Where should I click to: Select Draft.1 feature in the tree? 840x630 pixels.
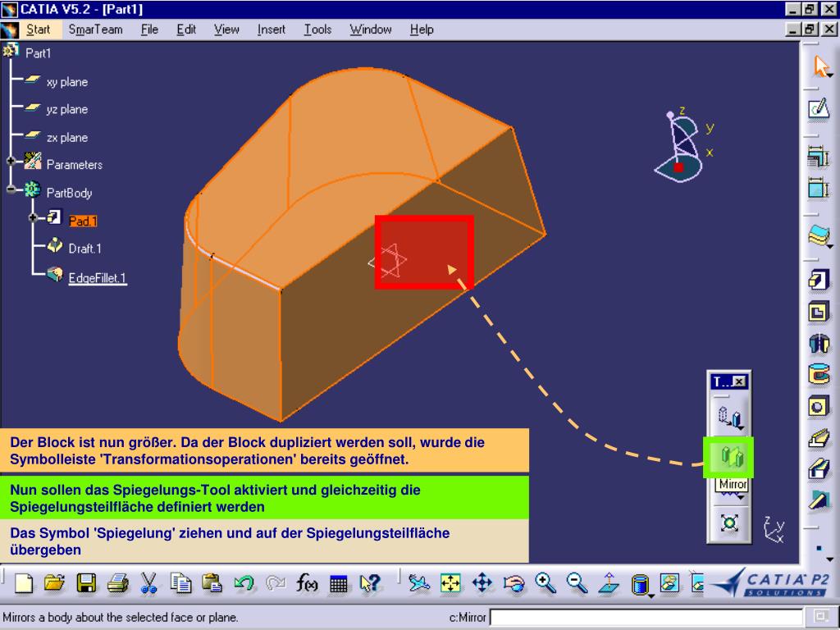tap(84, 249)
